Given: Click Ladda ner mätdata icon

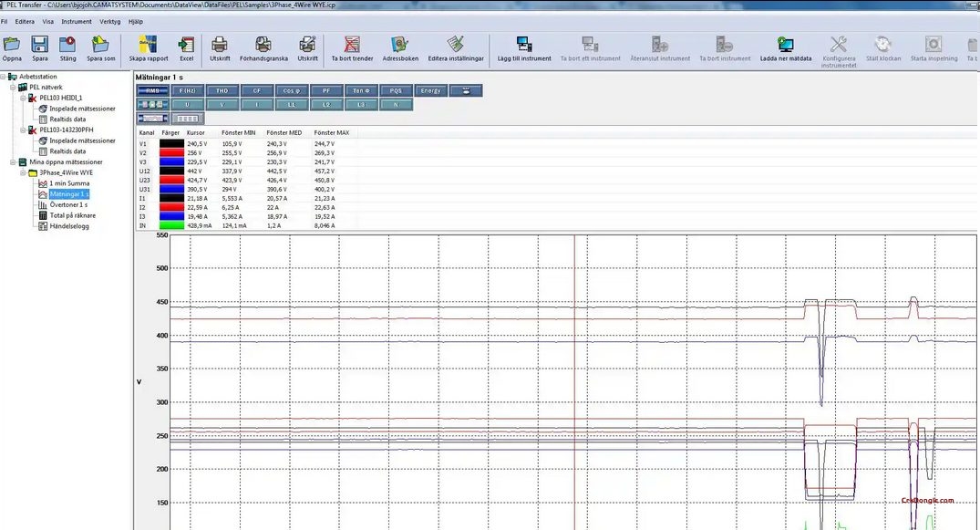Looking at the screenshot, I should coord(786,45).
